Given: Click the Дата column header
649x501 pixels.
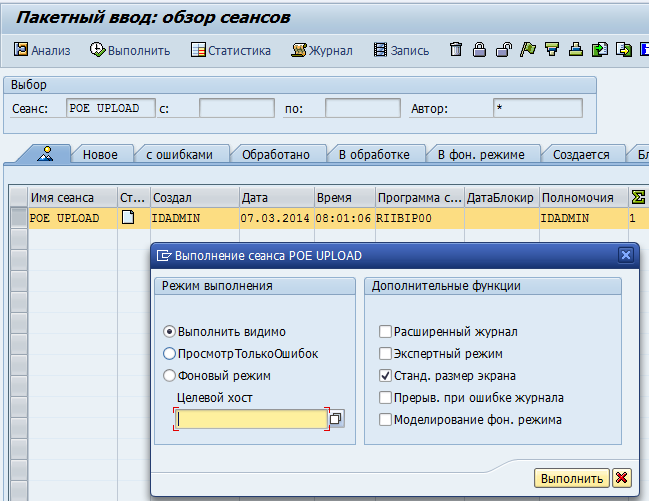Looking at the screenshot, I should [x=276, y=198].
